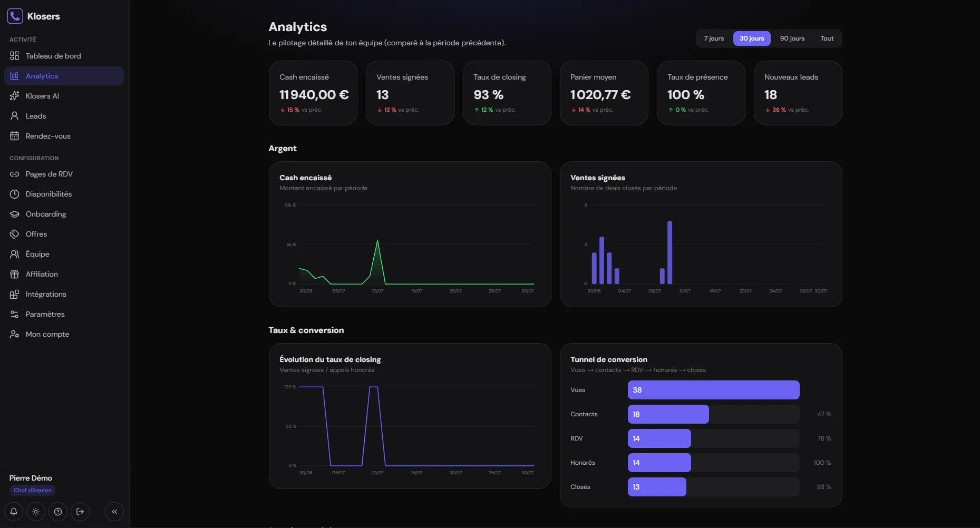Open Tableau de bord menu item
The width and height of the screenshot is (980, 528).
64,56
